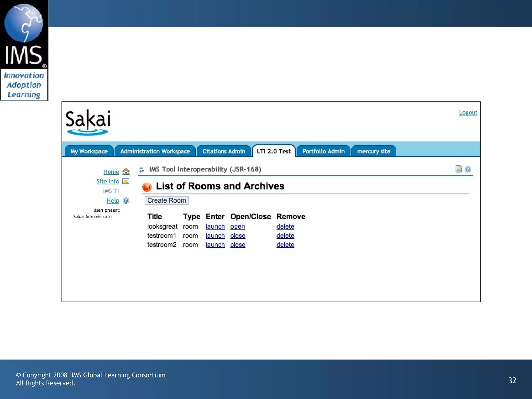This screenshot has height=399, width=532.
Task: Click the orange icon beside List of Rooms
Action: point(147,187)
